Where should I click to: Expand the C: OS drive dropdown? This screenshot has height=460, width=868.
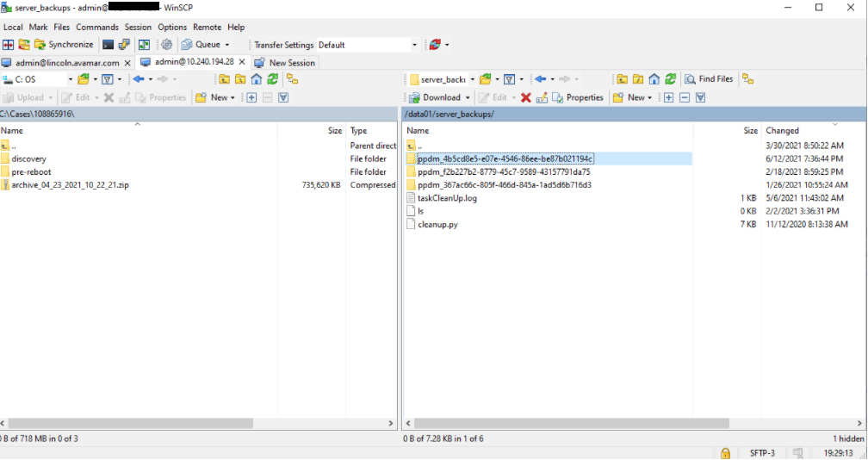pyautogui.click(x=71, y=80)
